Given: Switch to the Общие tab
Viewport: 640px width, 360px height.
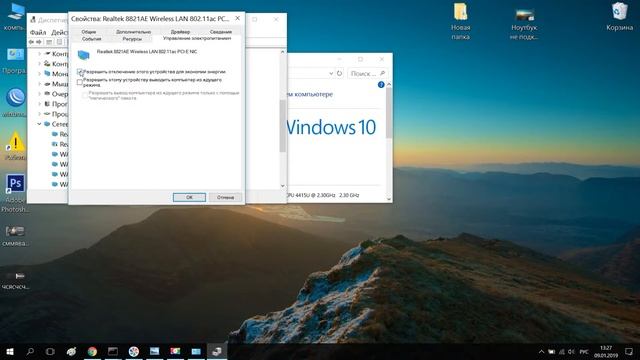Looking at the screenshot, I should 89,32.
